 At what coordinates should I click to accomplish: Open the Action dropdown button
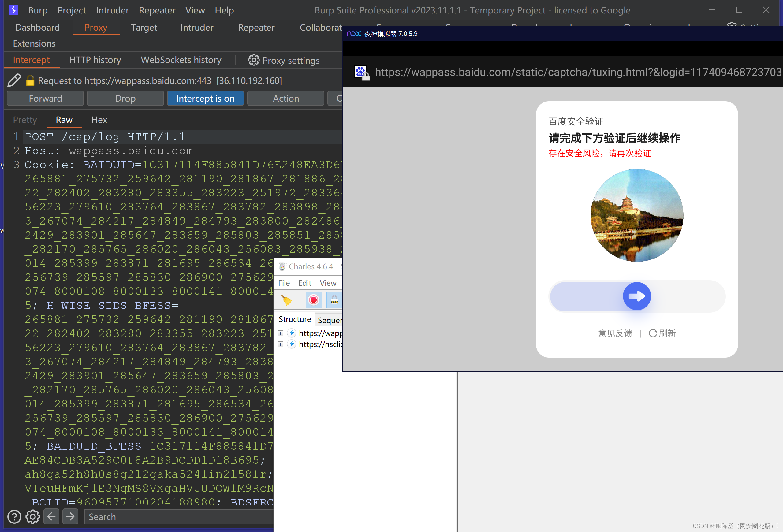pos(286,99)
